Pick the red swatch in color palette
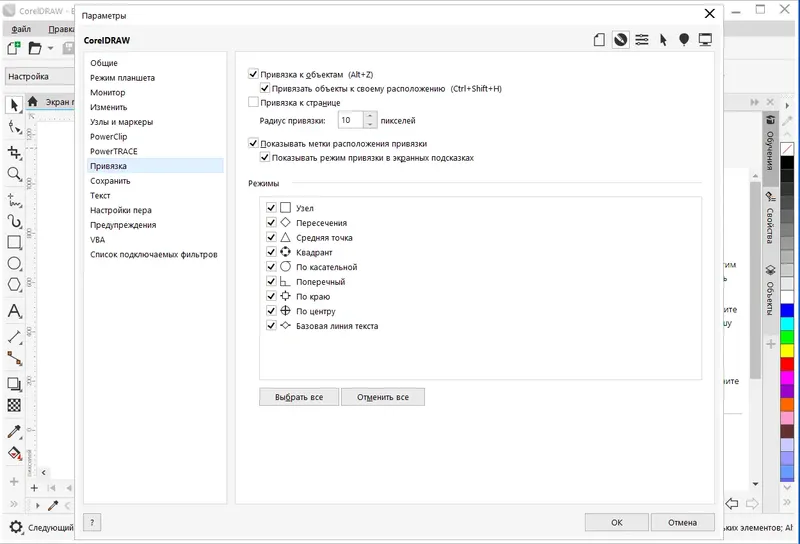Screen dimensions: 800x544 pyautogui.click(x=787, y=364)
